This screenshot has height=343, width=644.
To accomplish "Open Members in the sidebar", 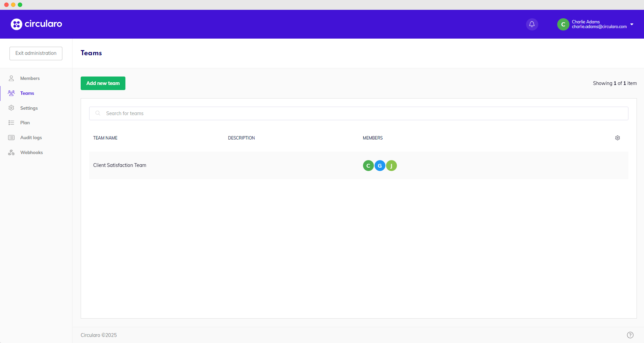I will coord(30,78).
